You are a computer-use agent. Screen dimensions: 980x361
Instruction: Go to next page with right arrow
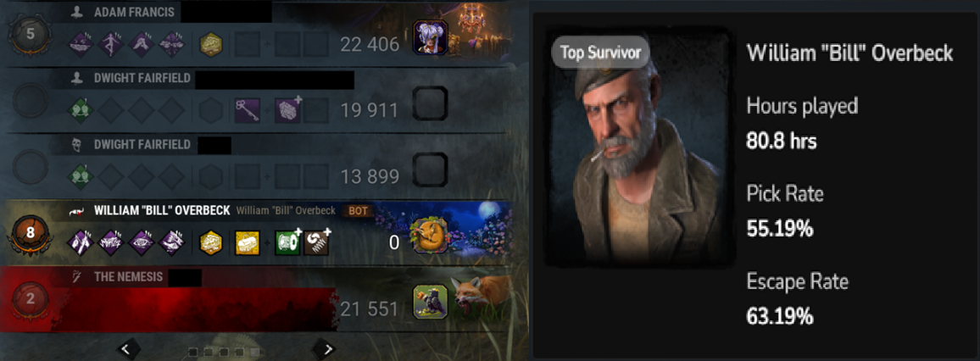tap(324, 349)
